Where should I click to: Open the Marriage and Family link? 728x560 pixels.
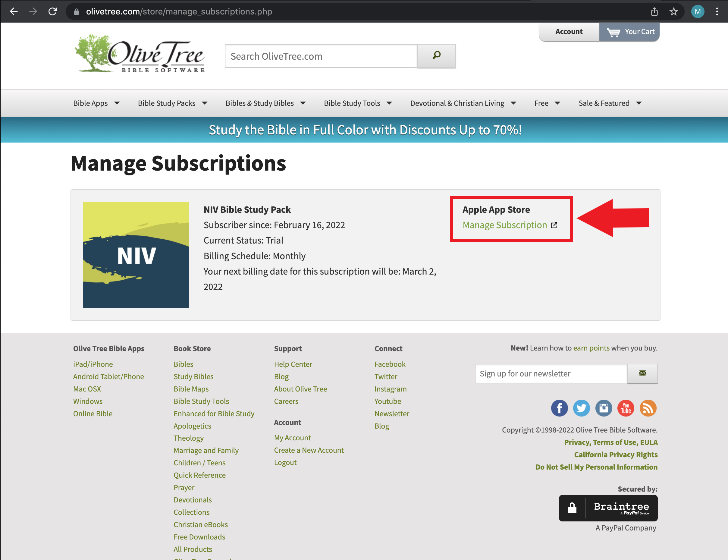click(206, 450)
